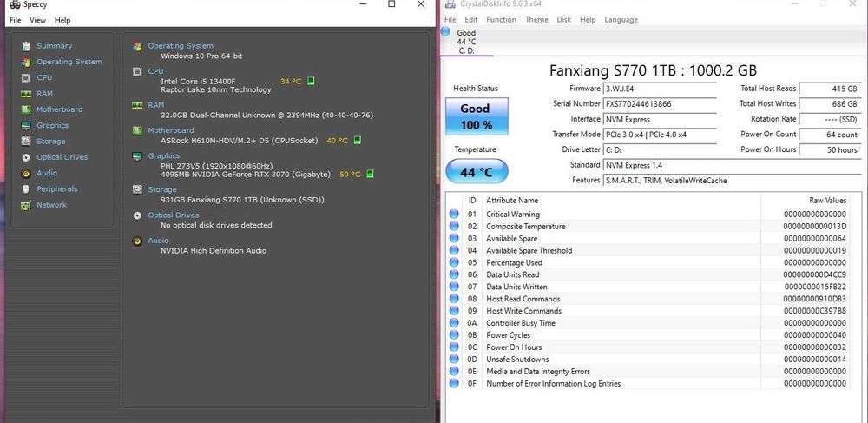The height and width of the screenshot is (423, 868).
Task: Select the Media and Data Integrity Errors row
Action: 648,372
